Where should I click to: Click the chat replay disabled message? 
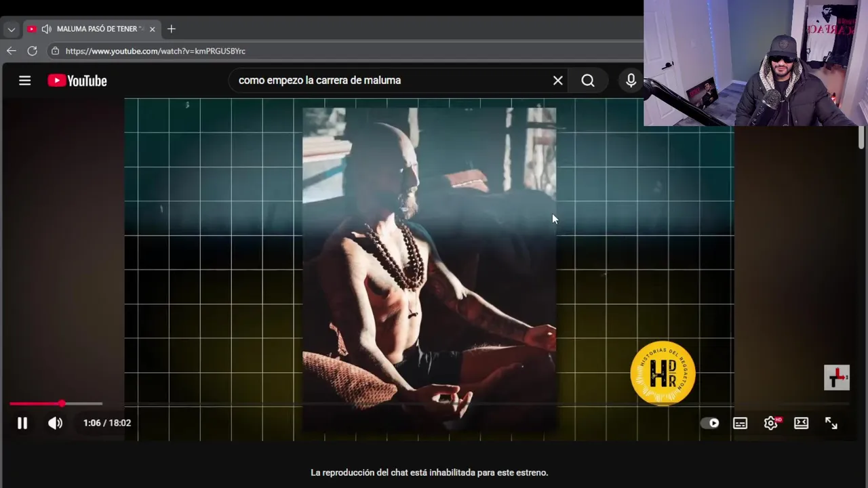[x=429, y=472]
